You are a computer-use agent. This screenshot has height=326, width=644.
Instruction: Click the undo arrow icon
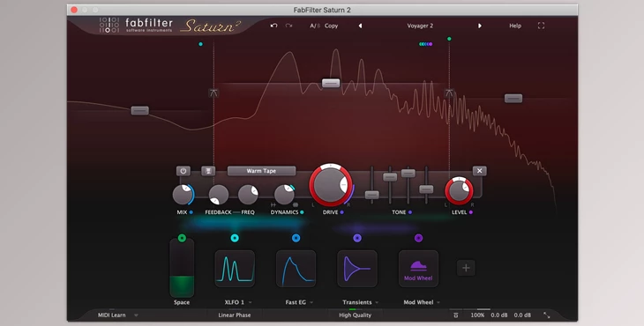[274, 26]
